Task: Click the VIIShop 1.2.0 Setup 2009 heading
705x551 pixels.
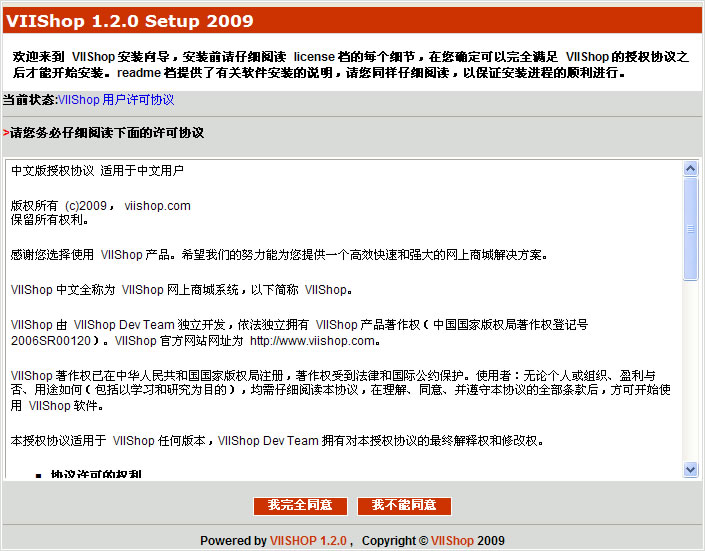Action: coord(129,21)
